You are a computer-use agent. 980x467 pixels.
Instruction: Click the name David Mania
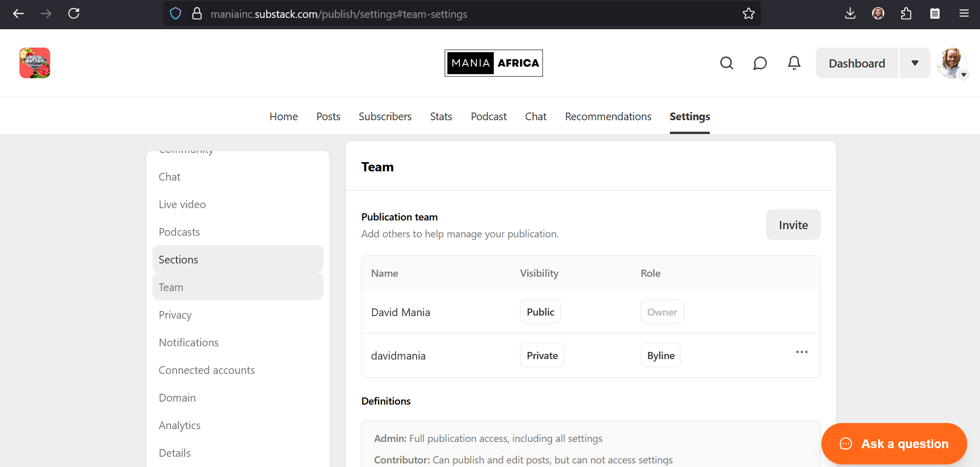point(401,313)
